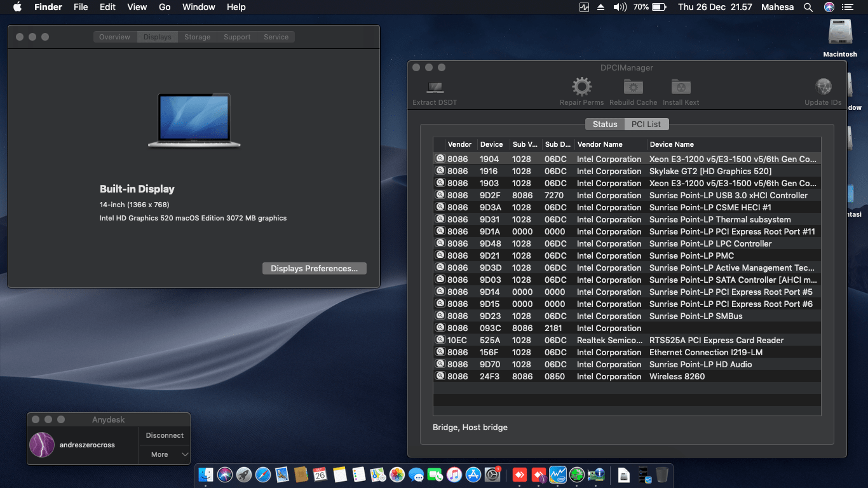
Task: Open the Help menu
Action: click(x=236, y=7)
